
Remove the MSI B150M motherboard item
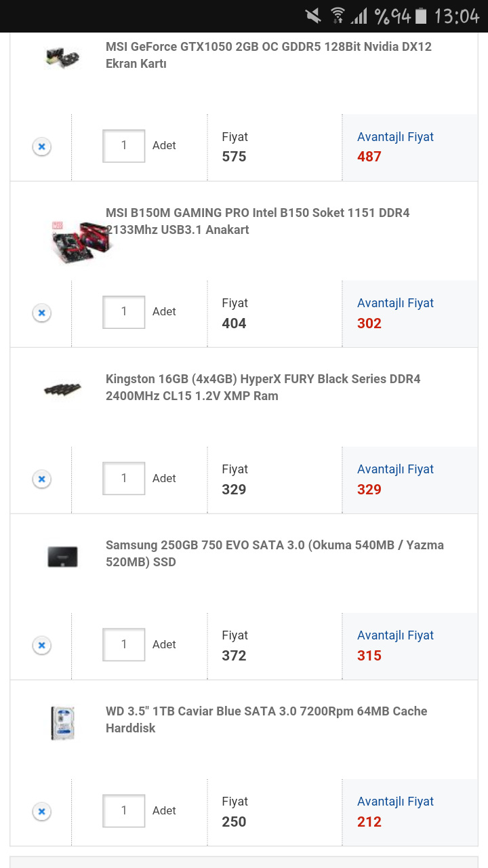pos(41,313)
